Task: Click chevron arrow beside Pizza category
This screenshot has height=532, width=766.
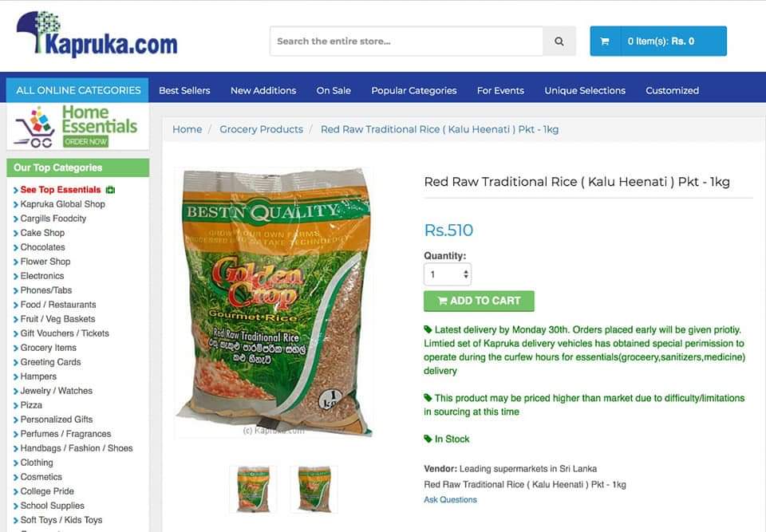Action: [x=16, y=406]
